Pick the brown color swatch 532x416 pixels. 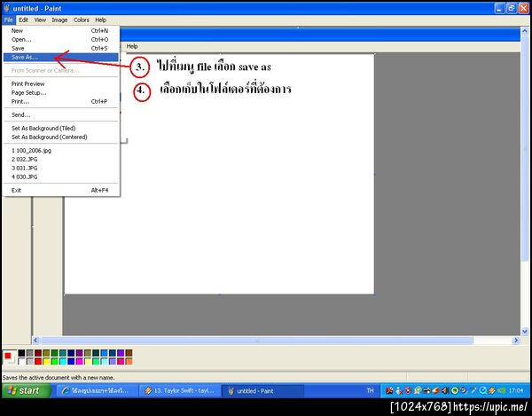coord(129,353)
